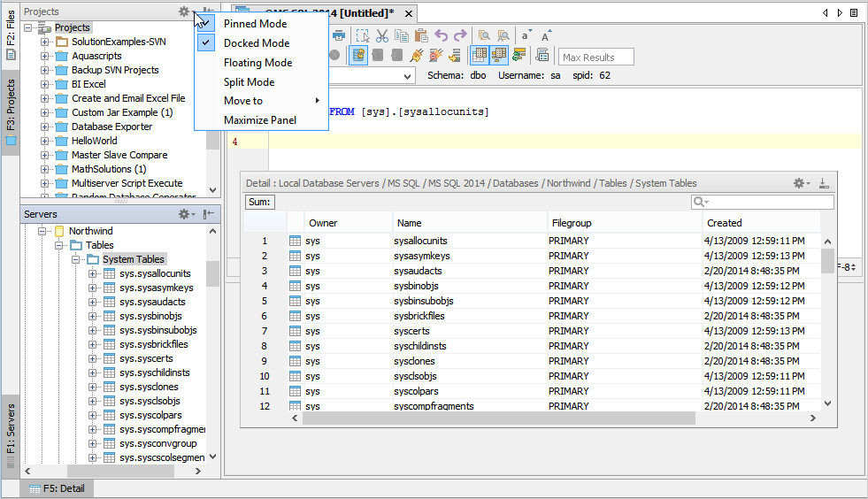Click the purple Undo arrow

pyautogui.click(x=442, y=36)
